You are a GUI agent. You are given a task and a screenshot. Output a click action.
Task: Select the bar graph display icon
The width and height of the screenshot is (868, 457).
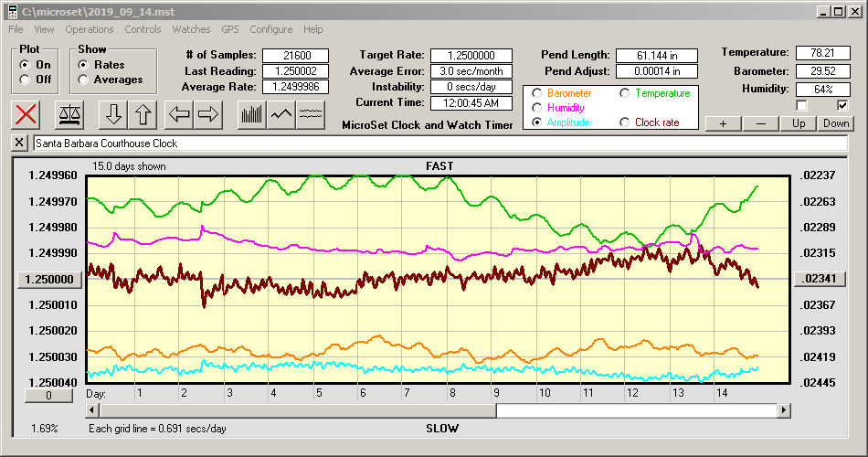pos(251,114)
